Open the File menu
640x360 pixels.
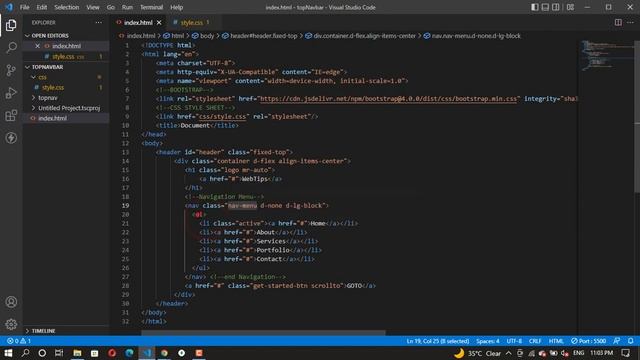pos(24,7)
